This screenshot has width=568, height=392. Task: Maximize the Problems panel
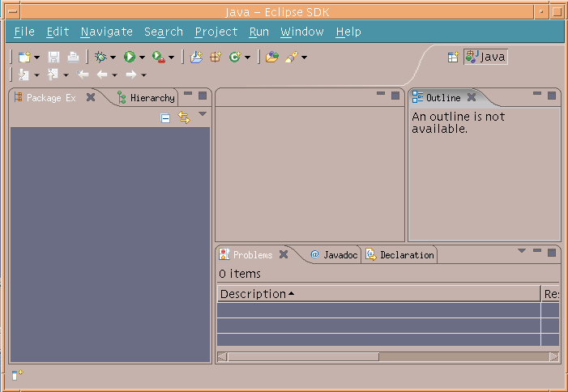pyautogui.click(x=552, y=253)
